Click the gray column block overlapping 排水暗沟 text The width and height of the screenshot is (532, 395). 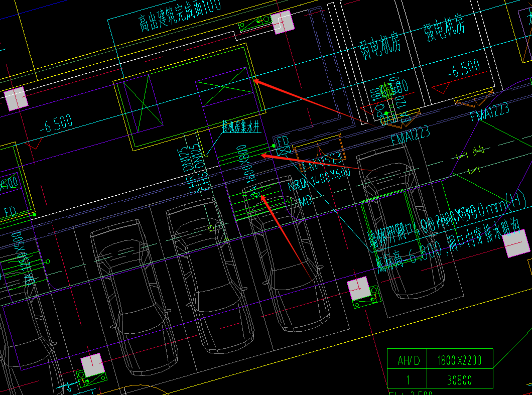[516, 243]
